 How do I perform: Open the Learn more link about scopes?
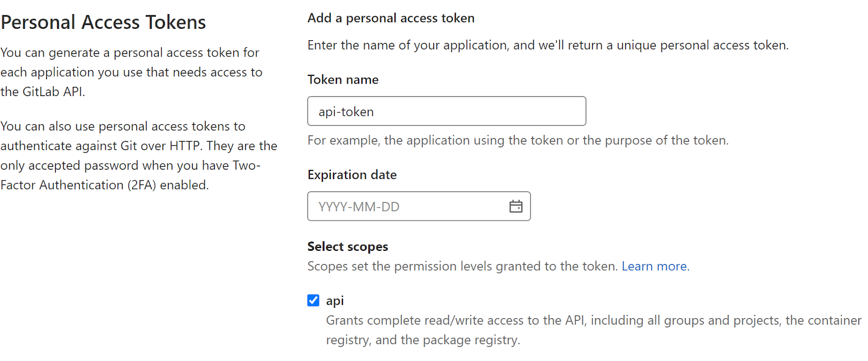655,267
